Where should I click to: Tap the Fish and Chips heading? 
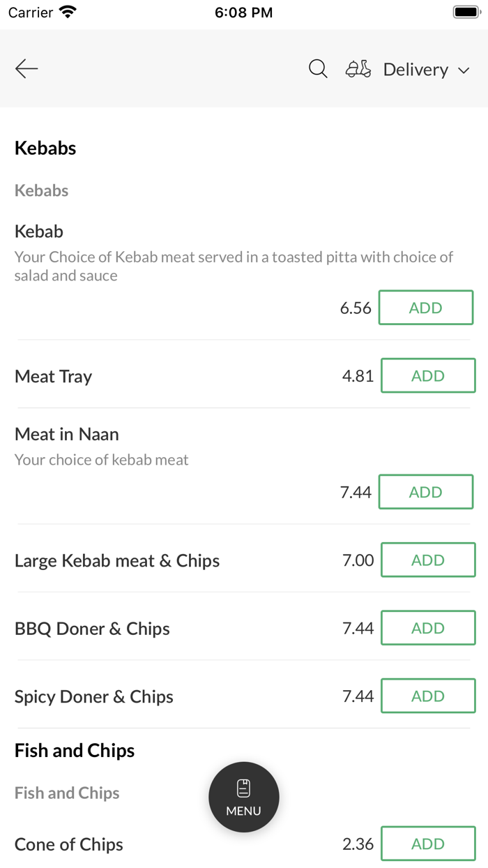coord(75,751)
